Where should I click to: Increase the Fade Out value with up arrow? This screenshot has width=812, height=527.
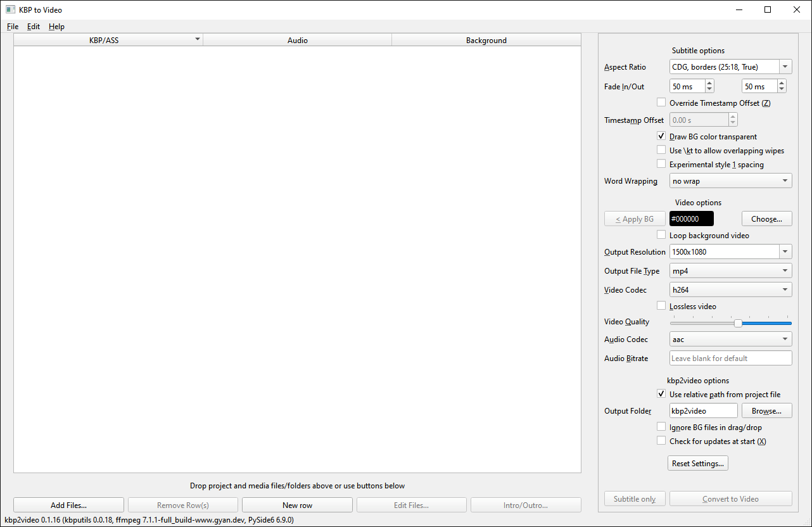782,83
